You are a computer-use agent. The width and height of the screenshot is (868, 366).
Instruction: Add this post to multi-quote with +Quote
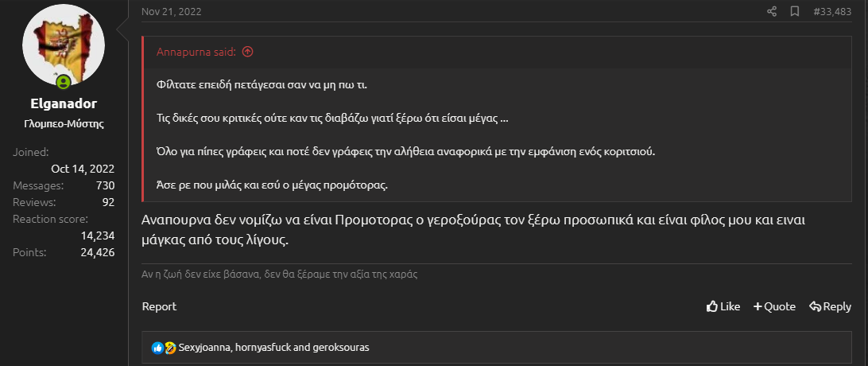(x=774, y=306)
